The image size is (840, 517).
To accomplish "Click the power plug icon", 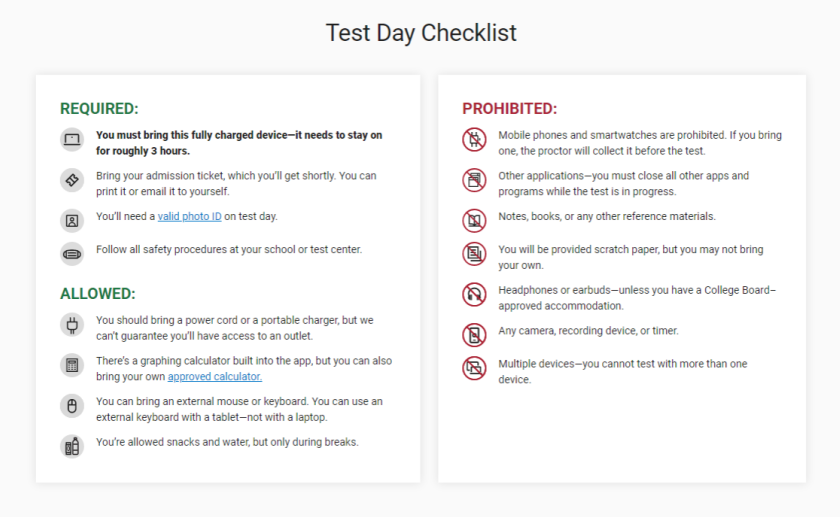I will point(72,325).
